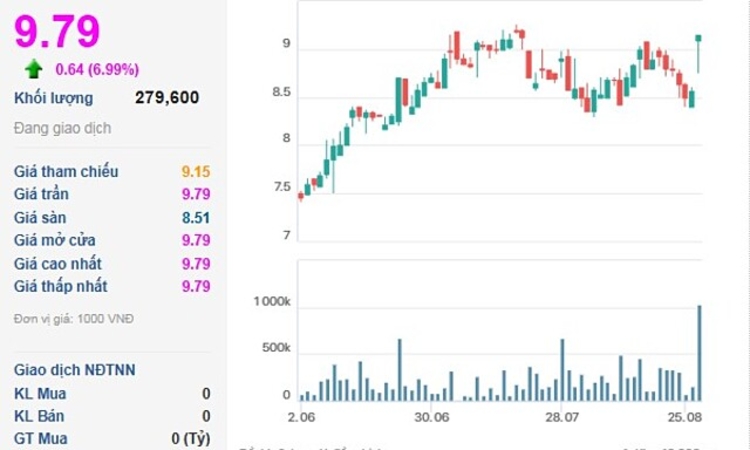Open the Giao dịch NĐTNN section heading

(74, 370)
